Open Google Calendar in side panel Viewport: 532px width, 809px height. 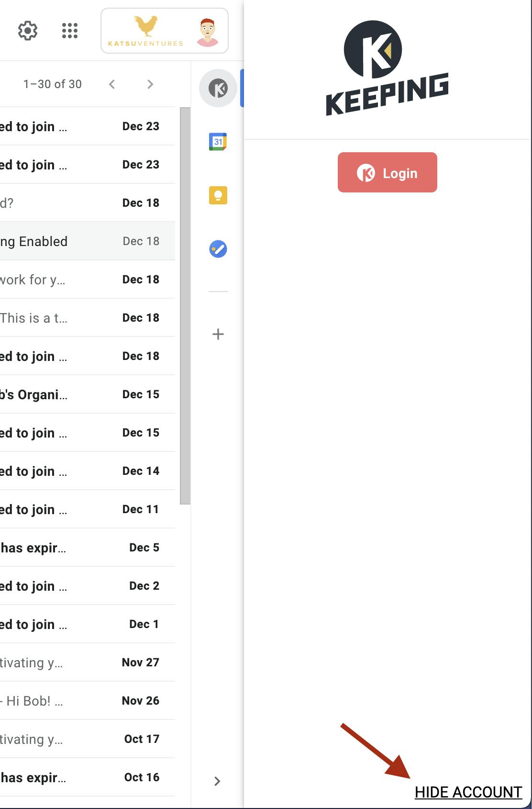(218, 142)
